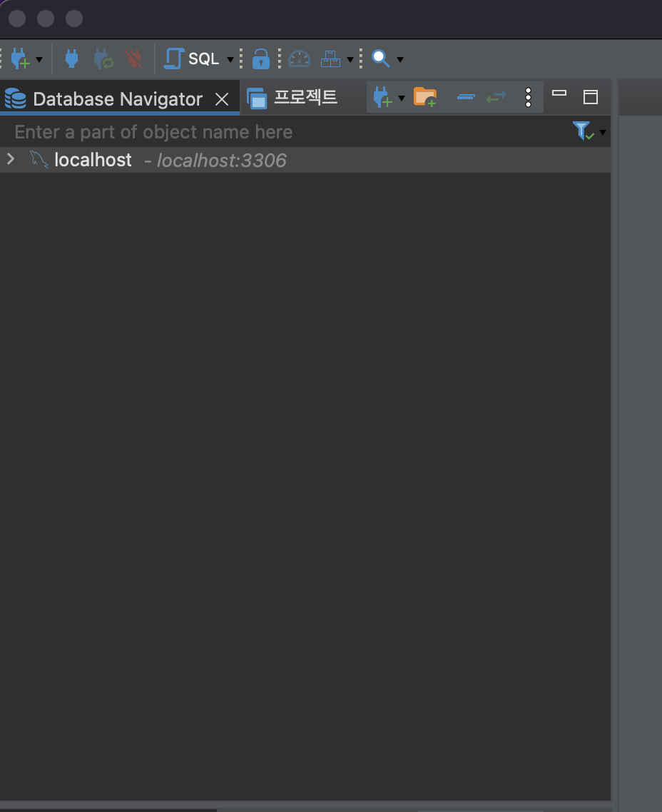Click the navigator panel New Connection plug icon
This screenshot has width=662, height=812.
tap(383, 97)
